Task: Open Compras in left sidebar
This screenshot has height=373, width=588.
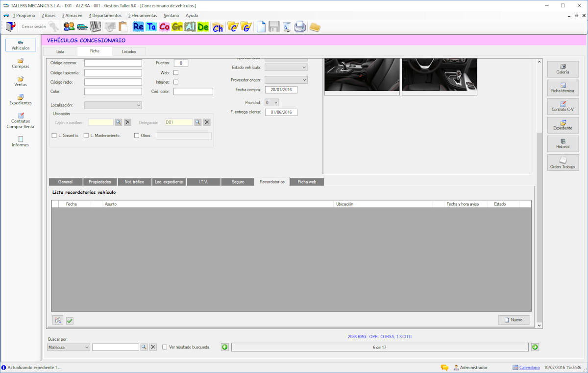Action: (21, 63)
